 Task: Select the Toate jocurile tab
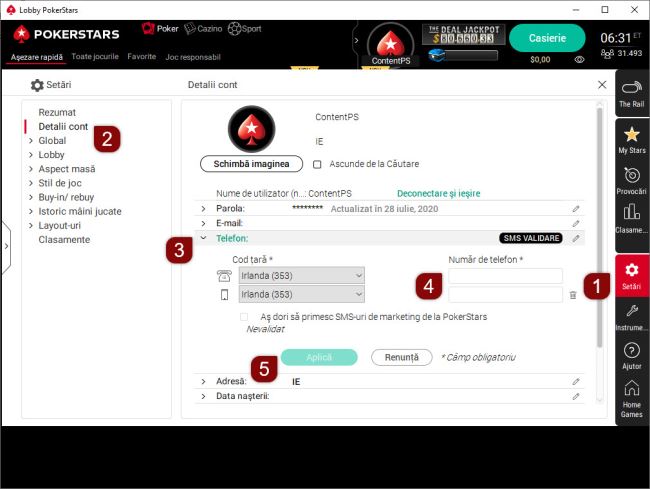click(x=95, y=57)
